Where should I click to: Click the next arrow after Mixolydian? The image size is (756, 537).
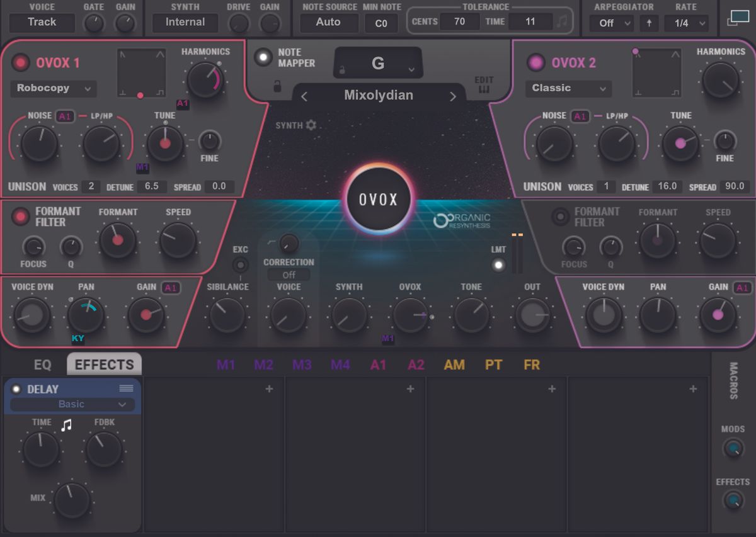tap(452, 95)
